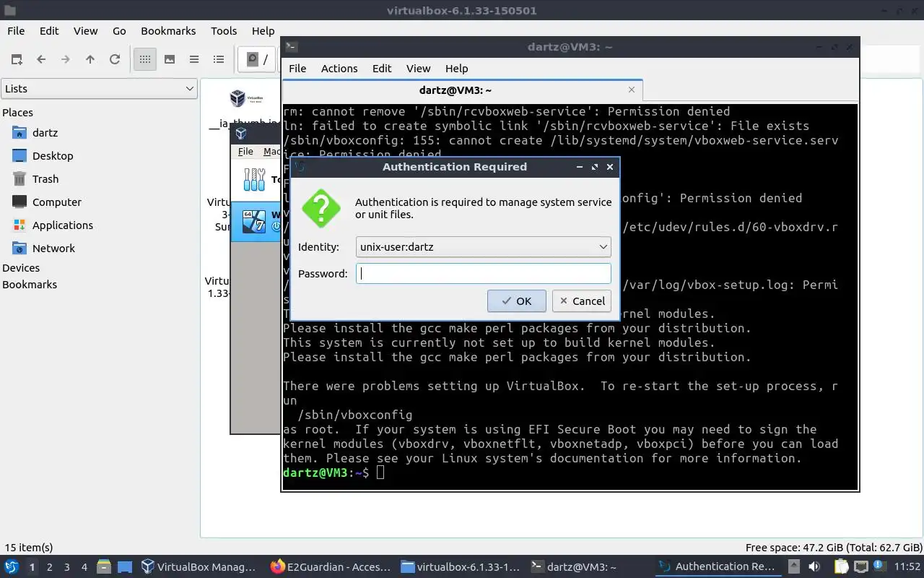Screen dimensions: 924x578
Task: Open File menu in VirtualBox window
Action: pos(245,152)
